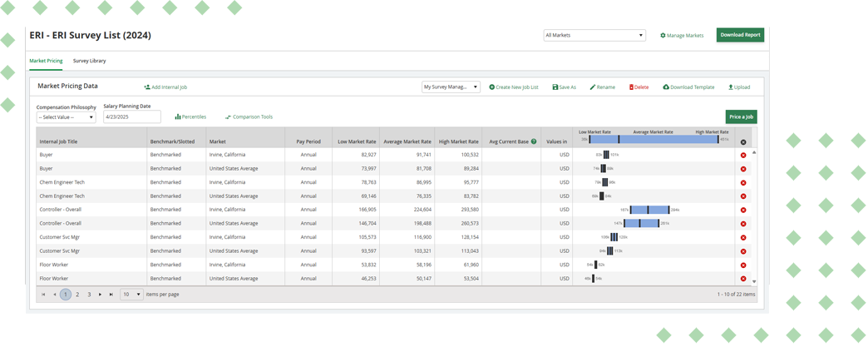Remove Customer Svc Mgr United States row
The width and height of the screenshot is (868, 347).
coord(743,251)
